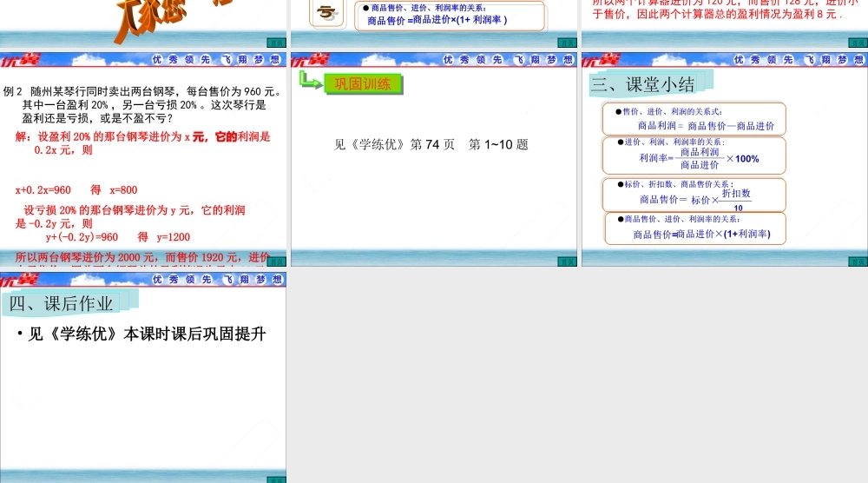Click the 首页 button below the 亏 icon slide
The width and height of the screenshot is (868, 483).
point(566,42)
